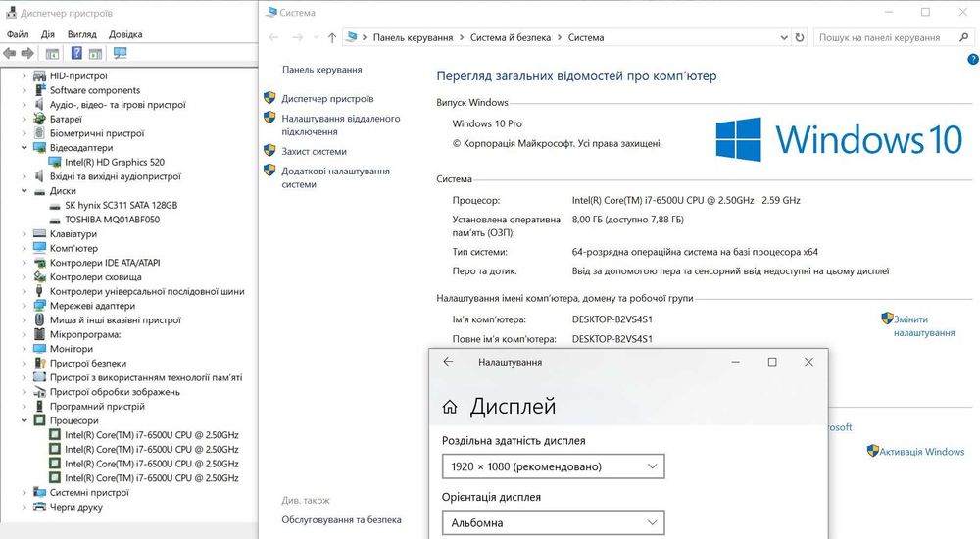Screen dimensions: 980x539
Task: Click the update driver icon in Device Manager toolbar
Action: click(x=95, y=54)
